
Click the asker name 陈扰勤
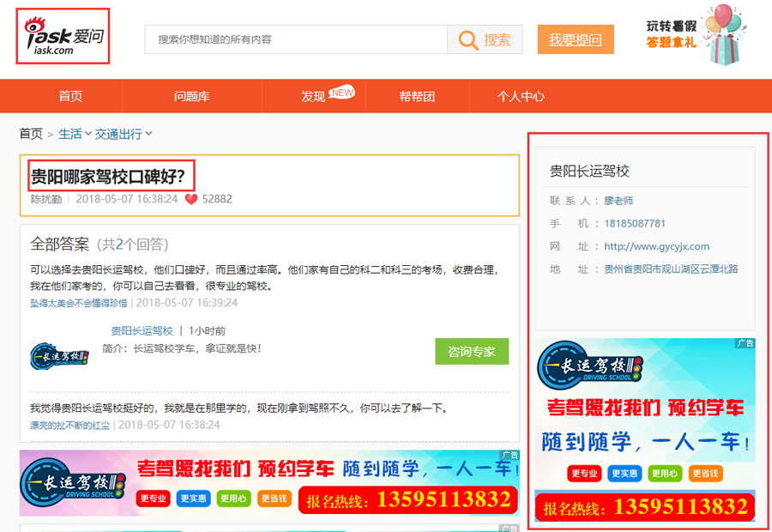click(46, 199)
